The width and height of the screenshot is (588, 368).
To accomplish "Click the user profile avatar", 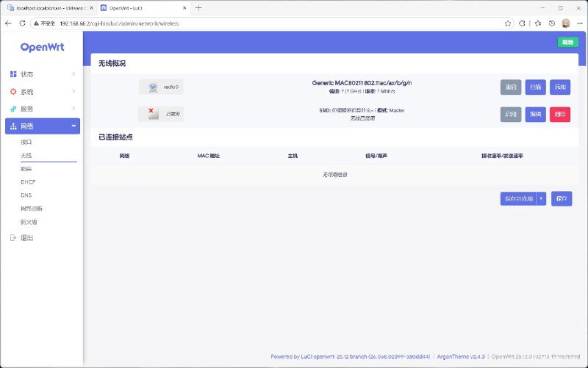I will (x=566, y=24).
